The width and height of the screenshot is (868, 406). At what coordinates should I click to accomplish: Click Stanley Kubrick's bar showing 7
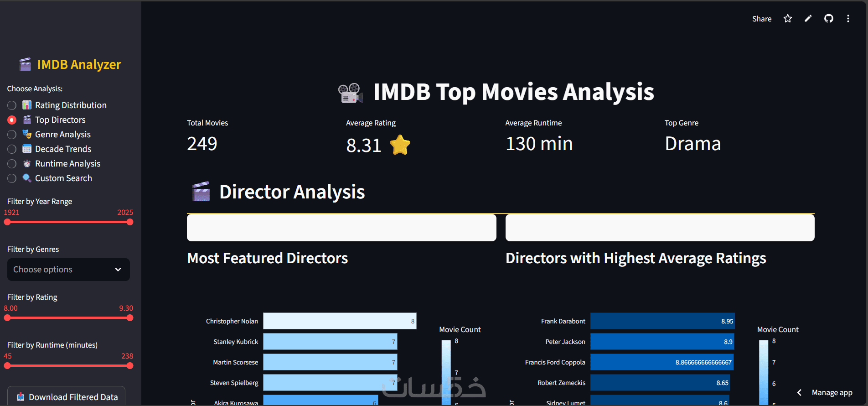tap(331, 342)
